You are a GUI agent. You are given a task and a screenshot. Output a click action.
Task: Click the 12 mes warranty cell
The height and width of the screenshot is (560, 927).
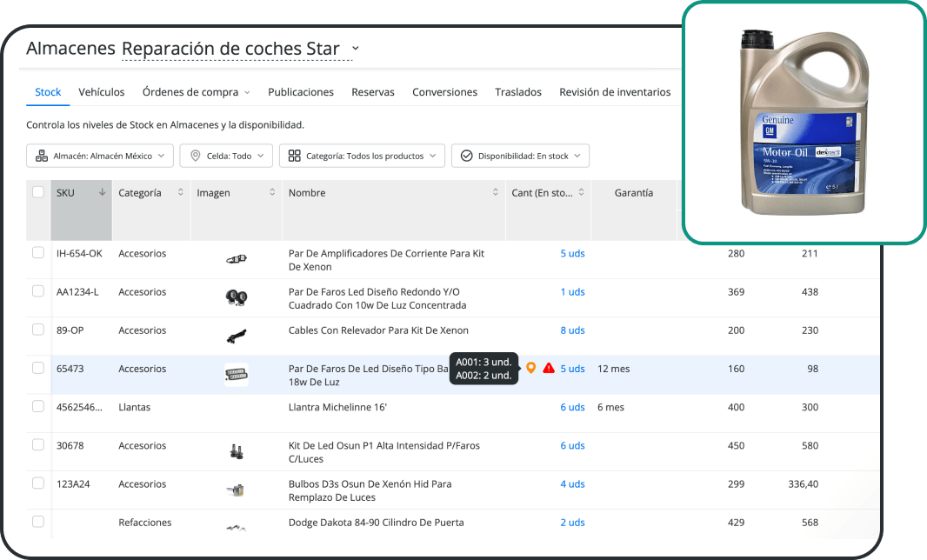pos(614,369)
